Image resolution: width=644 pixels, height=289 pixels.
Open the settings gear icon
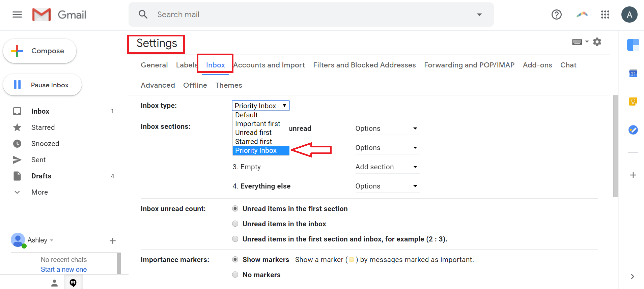(597, 42)
